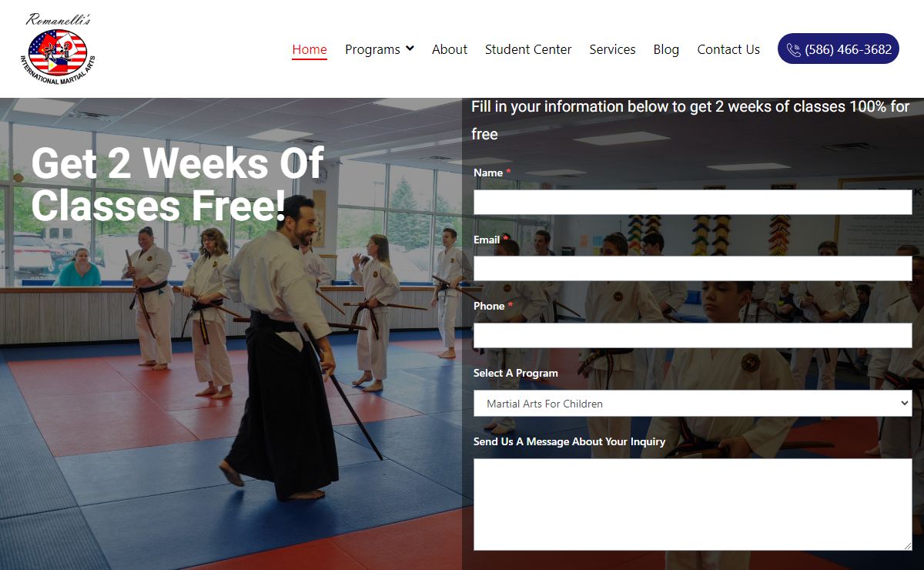
Task: Open the Contact Us page
Action: point(728,49)
